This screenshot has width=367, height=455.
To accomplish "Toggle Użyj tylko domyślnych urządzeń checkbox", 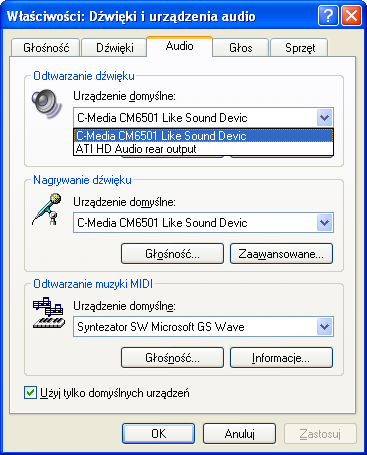I will pyautogui.click(x=30, y=393).
